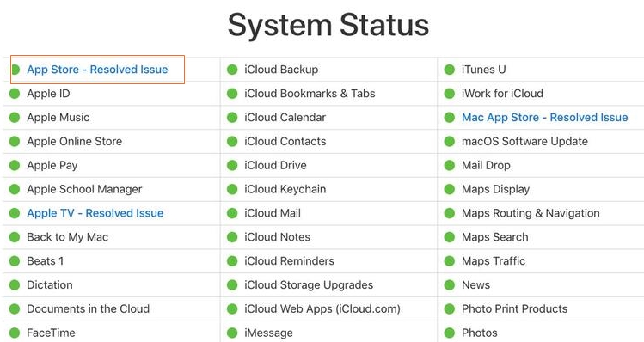Screen dimensions: 644x342
Task: Click the green status dot beside iCloud Notes
Action: click(232, 237)
